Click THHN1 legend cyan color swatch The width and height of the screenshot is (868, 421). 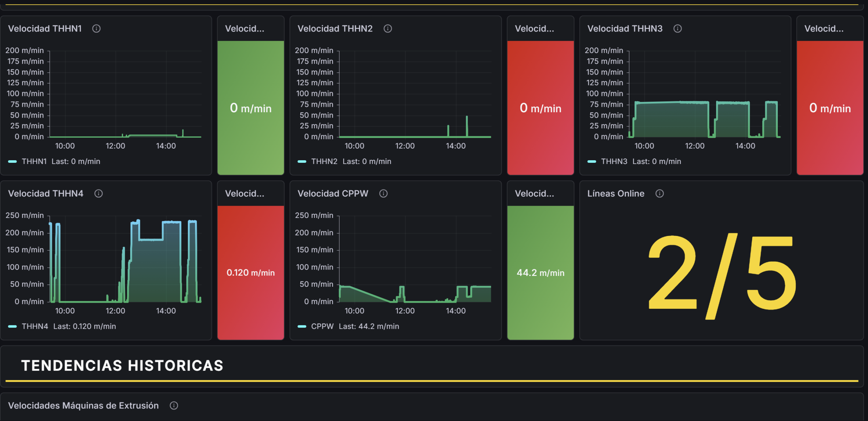coord(13,162)
